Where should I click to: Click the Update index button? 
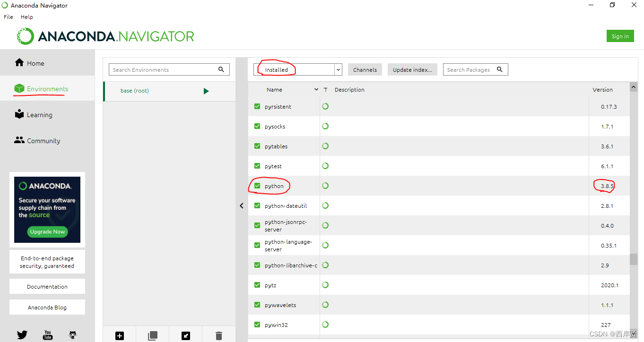coord(412,69)
